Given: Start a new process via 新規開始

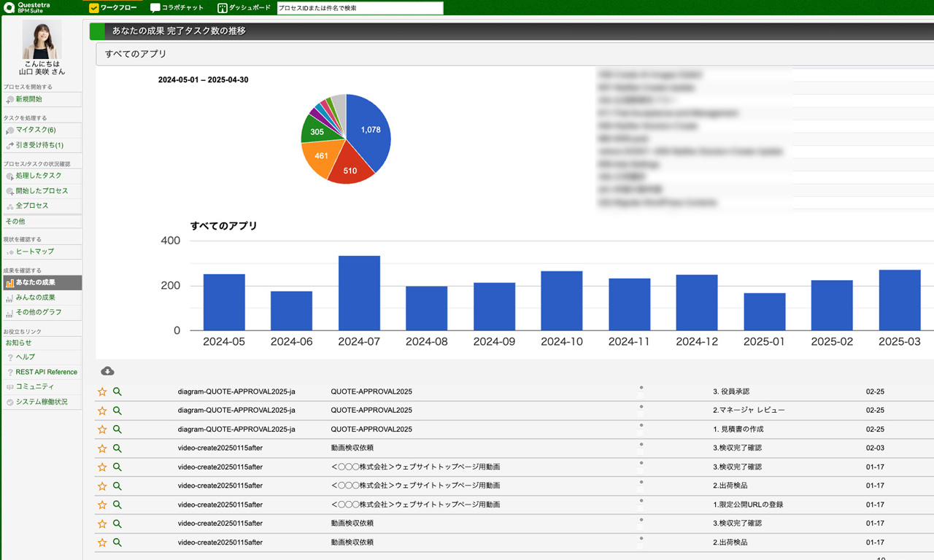Looking at the screenshot, I should (29, 99).
